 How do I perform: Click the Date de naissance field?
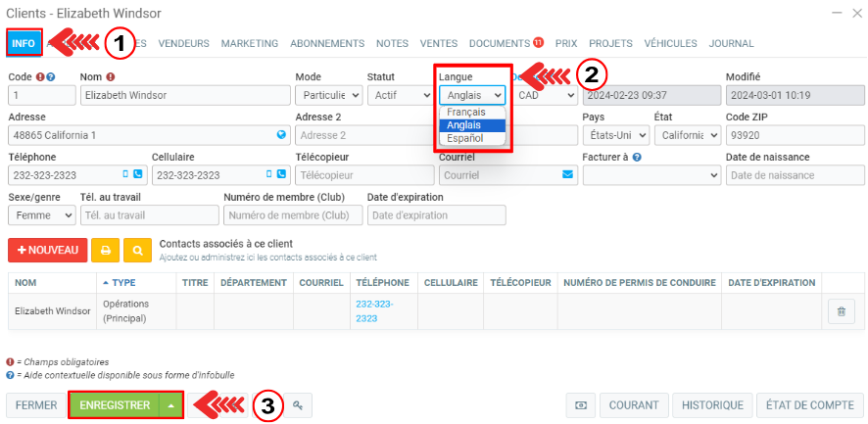coord(795,175)
